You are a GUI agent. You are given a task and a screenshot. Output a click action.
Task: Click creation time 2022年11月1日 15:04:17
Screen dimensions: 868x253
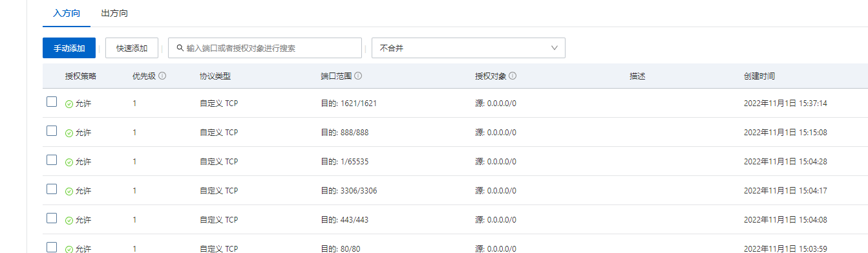(785, 191)
